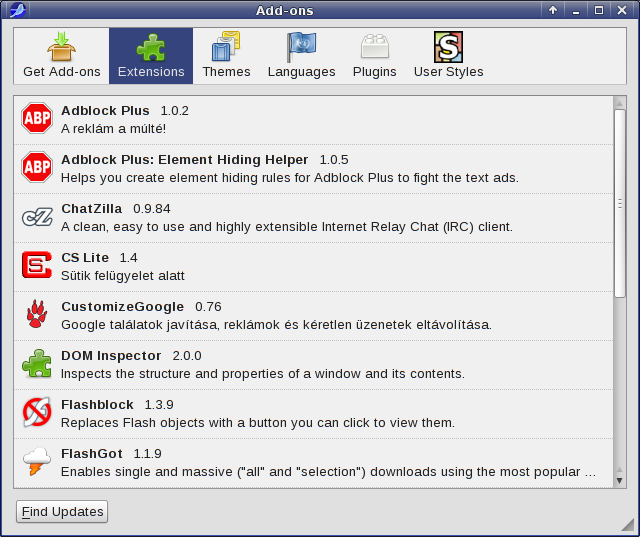Image resolution: width=640 pixels, height=537 pixels.
Task: Click 'Helps you create element hiding rules' text
Action: pos(290,178)
